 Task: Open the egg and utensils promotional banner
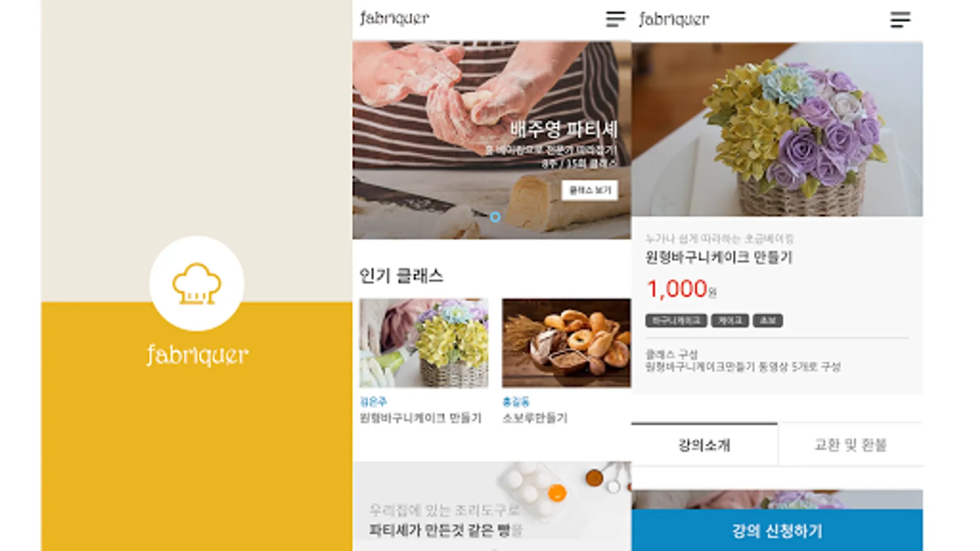point(492,506)
